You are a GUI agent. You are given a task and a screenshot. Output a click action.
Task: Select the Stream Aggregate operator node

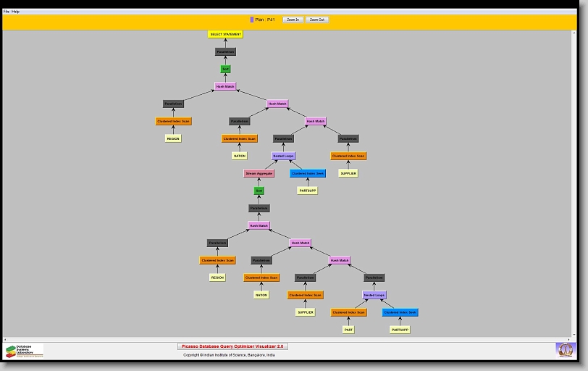(x=259, y=173)
